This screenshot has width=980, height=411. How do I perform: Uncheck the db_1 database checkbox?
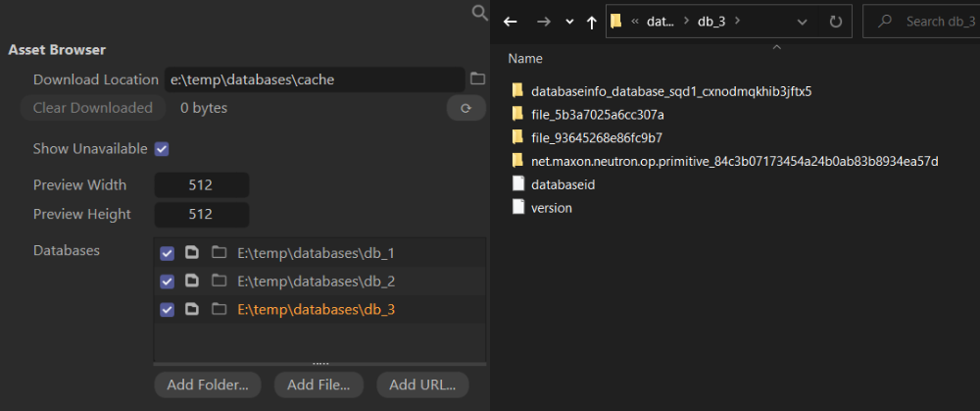pos(167,253)
